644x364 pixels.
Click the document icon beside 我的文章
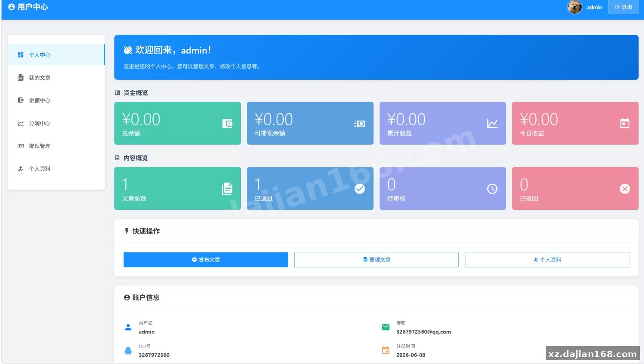pyautogui.click(x=21, y=78)
